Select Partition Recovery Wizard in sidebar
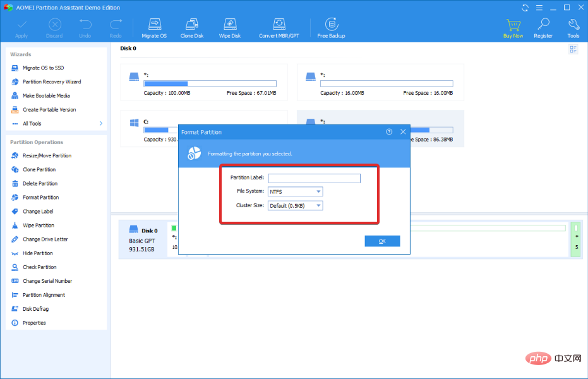The image size is (588, 379). click(x=52, y=82)
